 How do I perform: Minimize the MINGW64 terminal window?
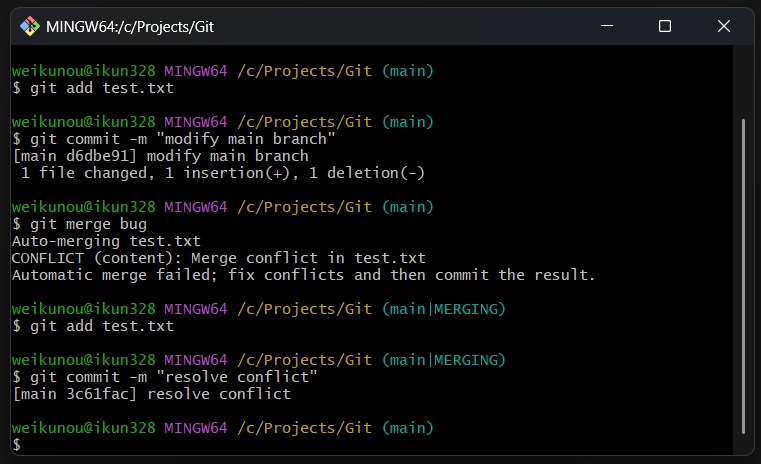coord(607,26)
